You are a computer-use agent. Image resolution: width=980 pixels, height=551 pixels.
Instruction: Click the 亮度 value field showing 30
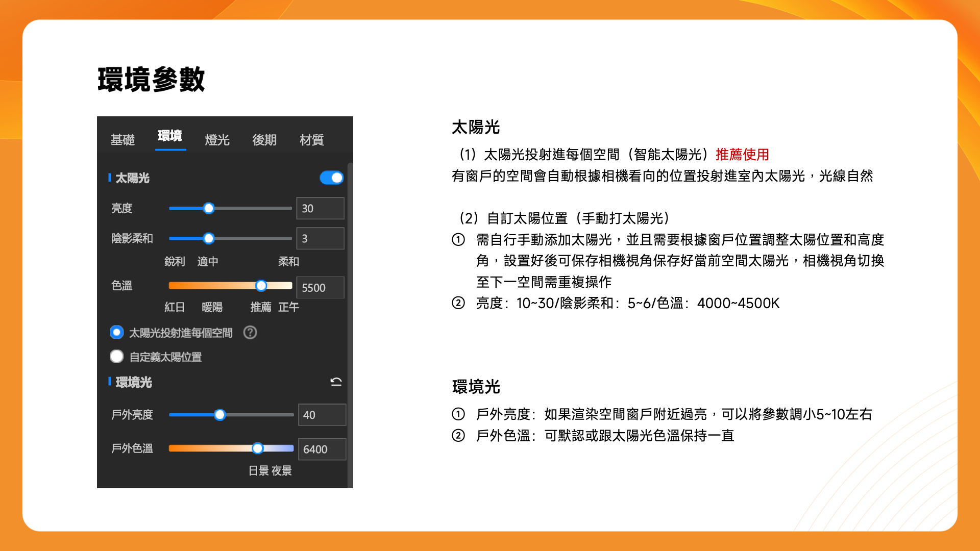(x=320, y=208)
